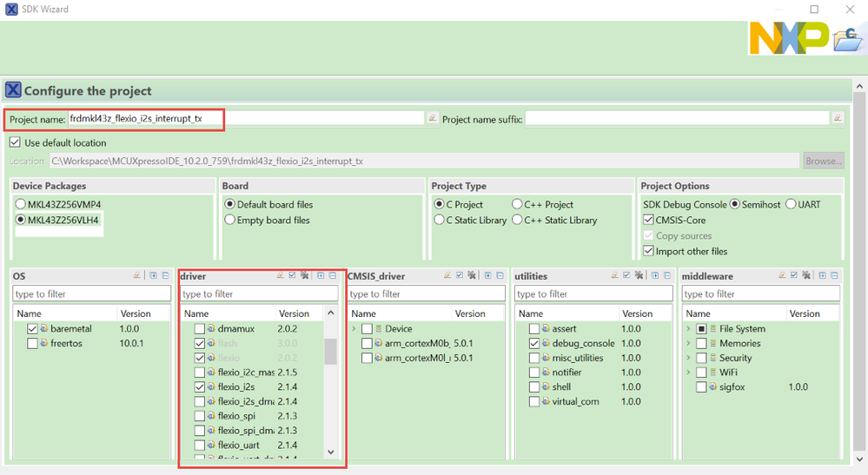The image size is (868, 475).
Task: Uncheck all components in the CMSIS_driver panel
Action: (x=472, y=274)
